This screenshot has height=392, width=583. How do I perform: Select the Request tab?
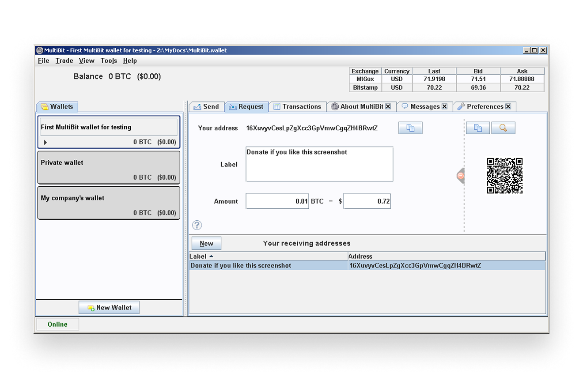[246, 106]
